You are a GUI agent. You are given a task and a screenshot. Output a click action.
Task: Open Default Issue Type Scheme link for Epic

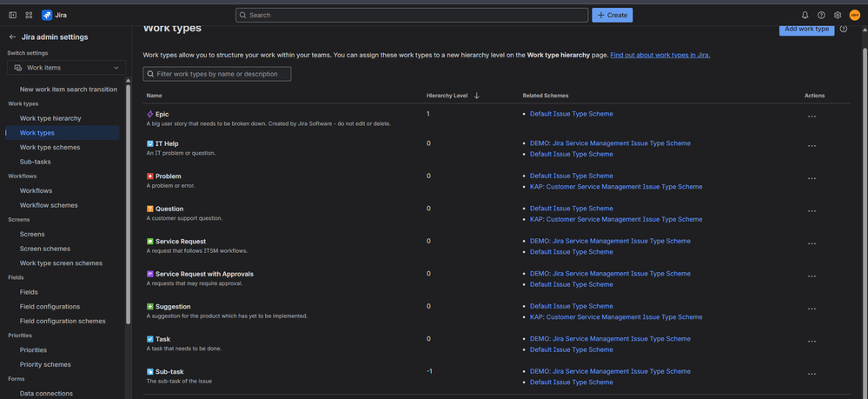click(x=572, y=114)
